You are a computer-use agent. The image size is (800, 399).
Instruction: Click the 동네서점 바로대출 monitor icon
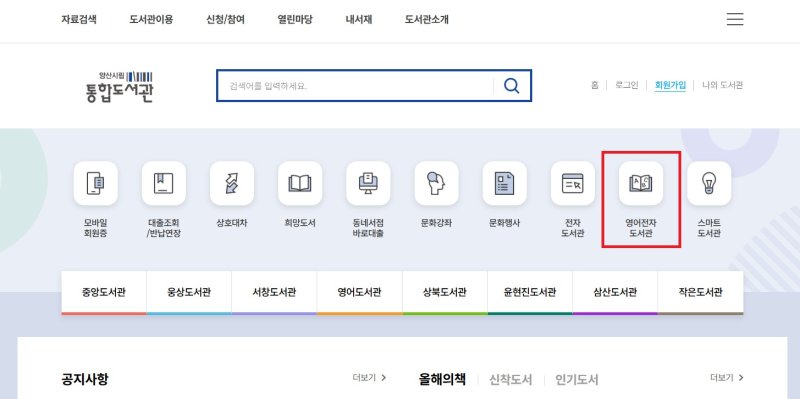368,183
